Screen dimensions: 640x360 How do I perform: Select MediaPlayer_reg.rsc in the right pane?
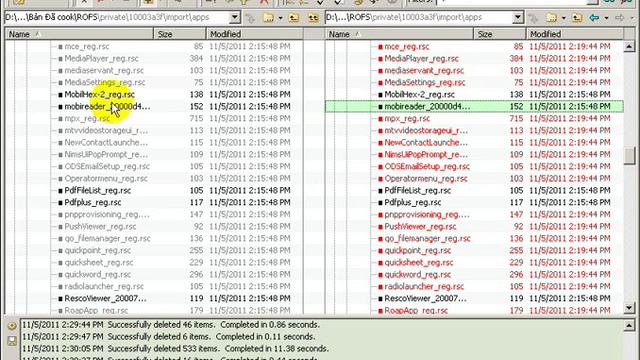421,58
